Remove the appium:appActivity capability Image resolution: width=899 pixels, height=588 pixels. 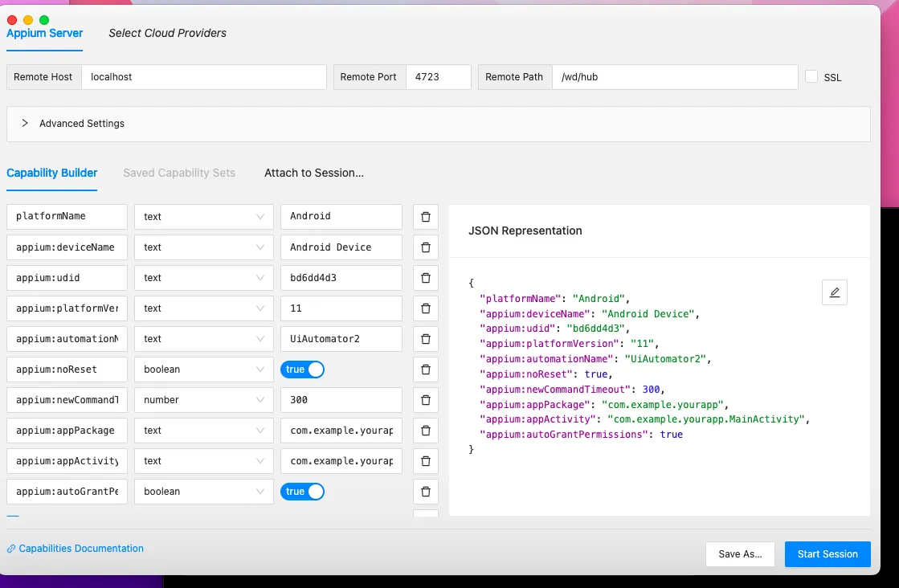(426, 461)
